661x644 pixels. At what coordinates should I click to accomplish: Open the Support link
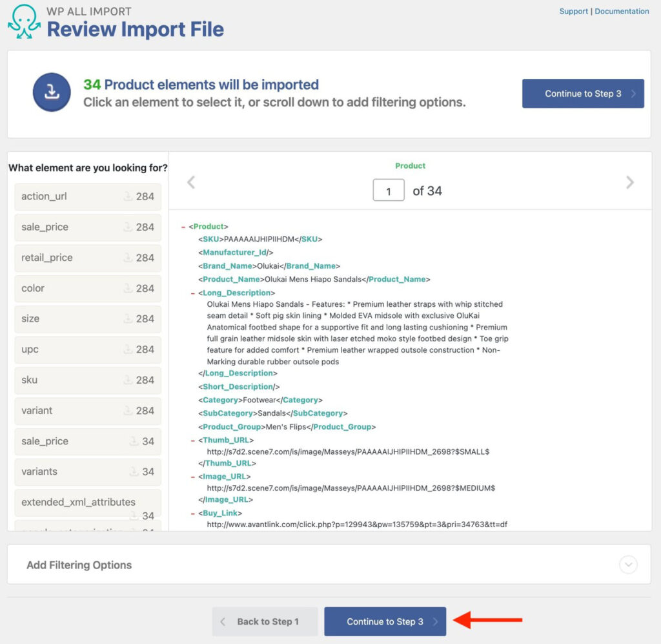point(573,12)
